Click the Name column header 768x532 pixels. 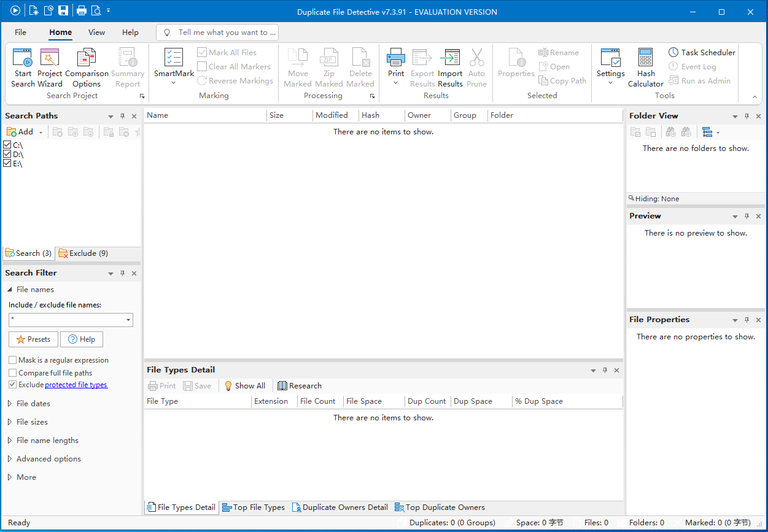point(206,115)
